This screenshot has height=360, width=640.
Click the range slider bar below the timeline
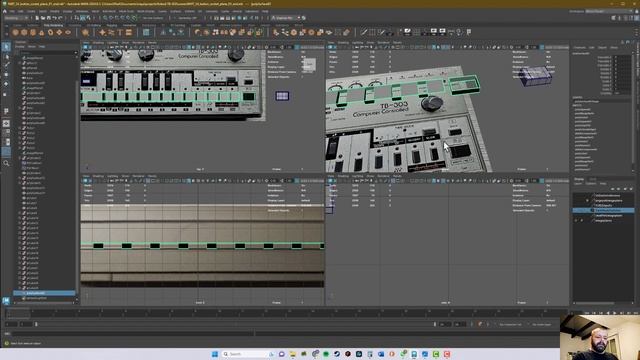[235, 324]
